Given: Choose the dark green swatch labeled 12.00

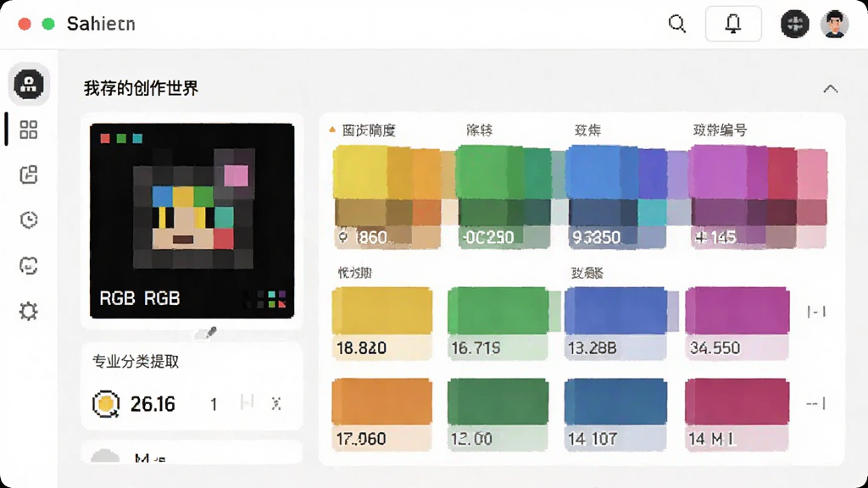Looking at the screenshot, I should point(498,414).
